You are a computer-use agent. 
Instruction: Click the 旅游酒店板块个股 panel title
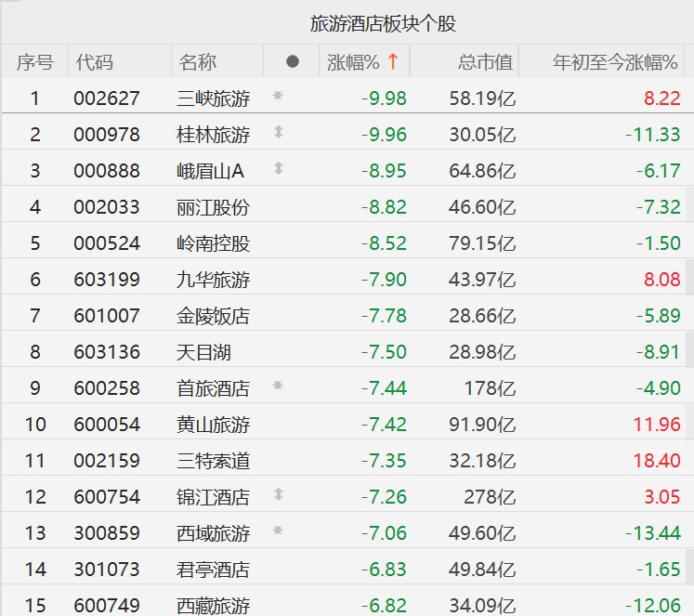(383, 23)
